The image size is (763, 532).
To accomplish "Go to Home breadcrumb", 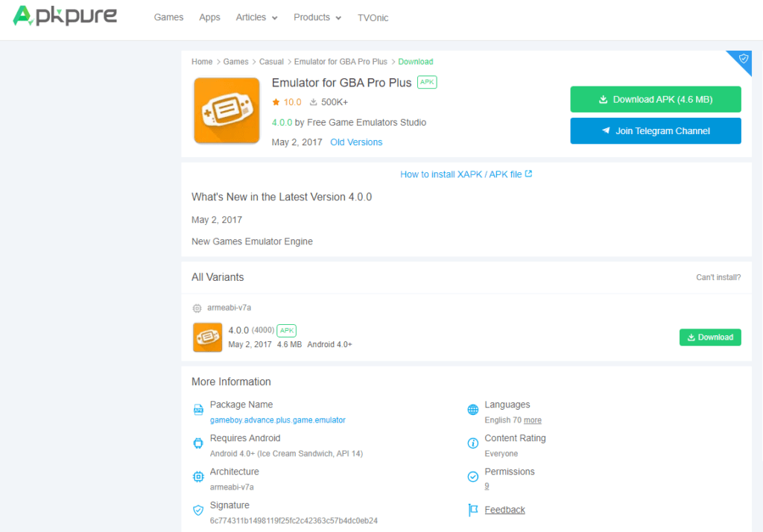I will (x=202, y=62).
